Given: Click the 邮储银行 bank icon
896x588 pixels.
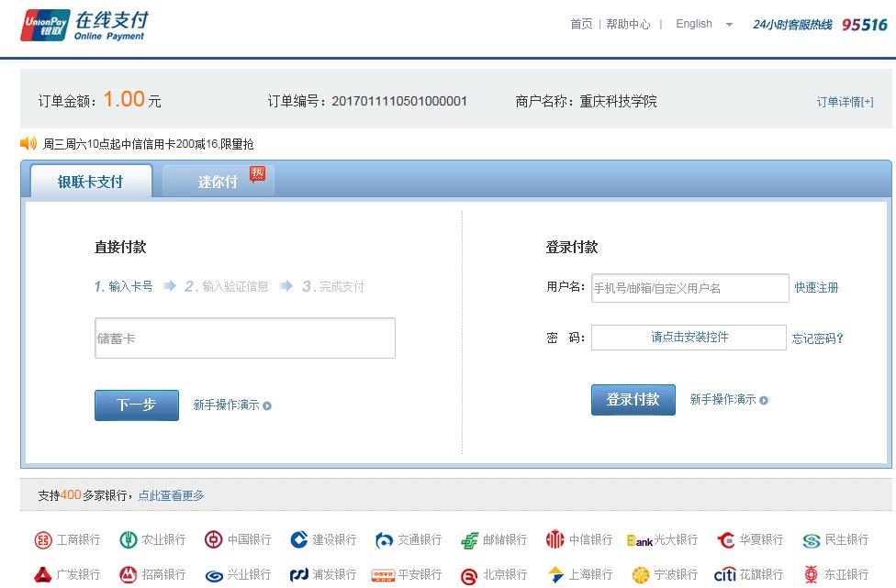Looking at the screenshot, I should coord(470,540).
